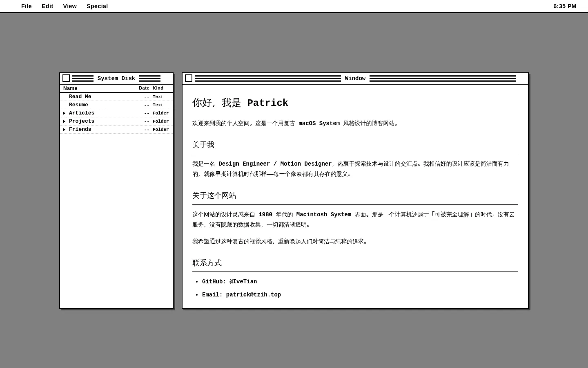This screenshot has height=368, width=588.
Task: Select the Articles folder name
Action: point(82,113)
